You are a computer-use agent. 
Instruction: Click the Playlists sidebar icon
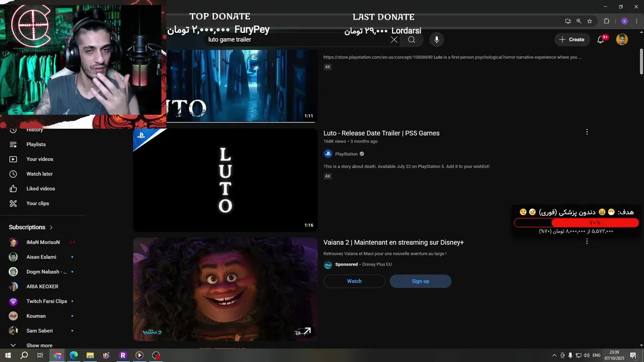tap(14, 144)
